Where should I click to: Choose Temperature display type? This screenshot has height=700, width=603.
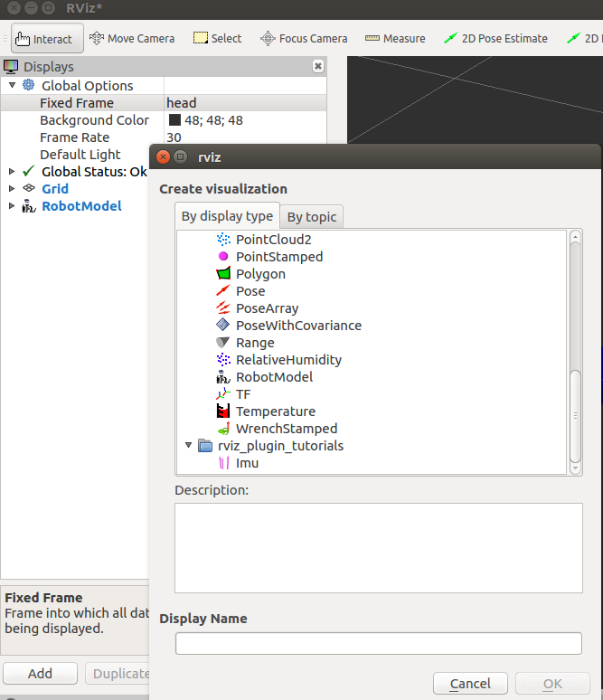pos(276,411)
